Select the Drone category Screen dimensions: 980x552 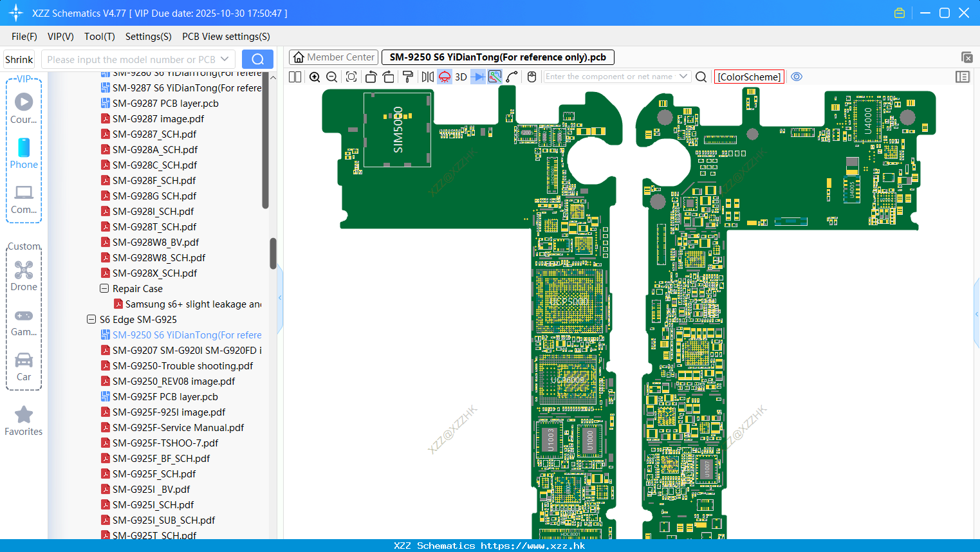[x=24, y=275]
